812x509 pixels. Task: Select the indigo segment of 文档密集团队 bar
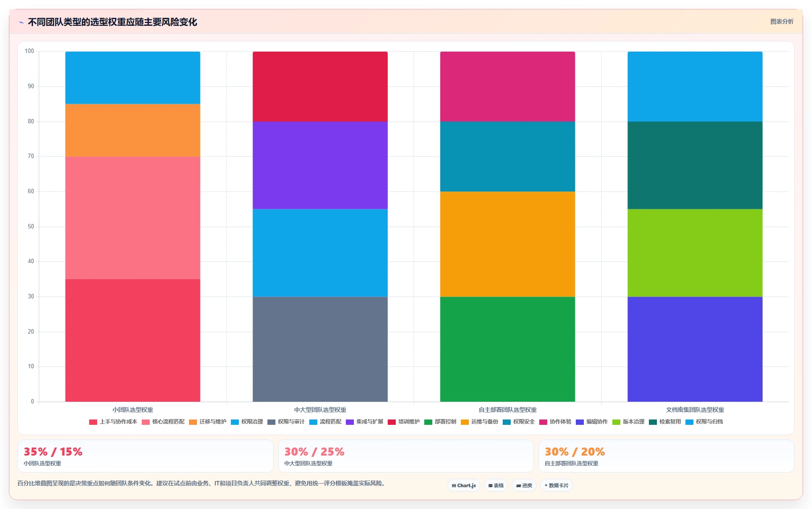[x=695, y=349]
